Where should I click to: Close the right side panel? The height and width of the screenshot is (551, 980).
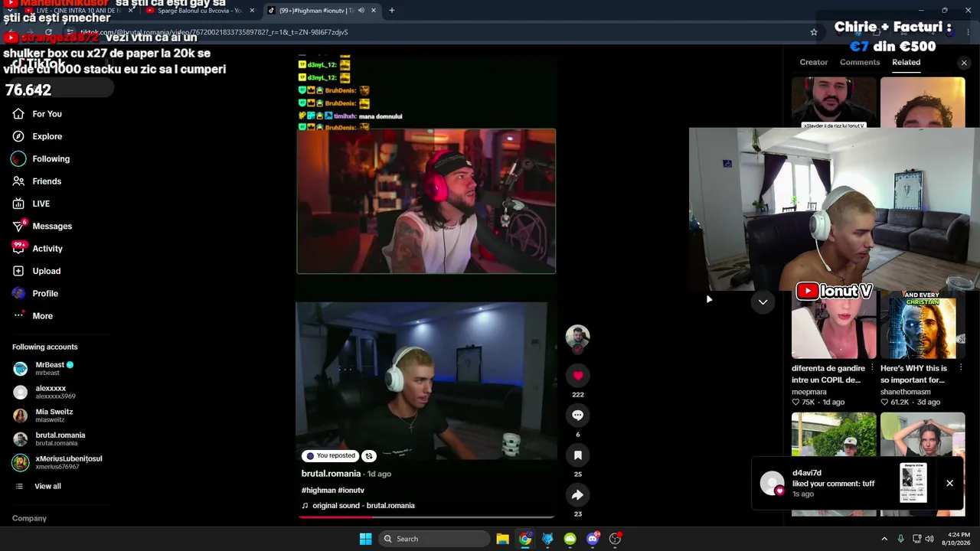pyautogui.click(x=964, y=63)
